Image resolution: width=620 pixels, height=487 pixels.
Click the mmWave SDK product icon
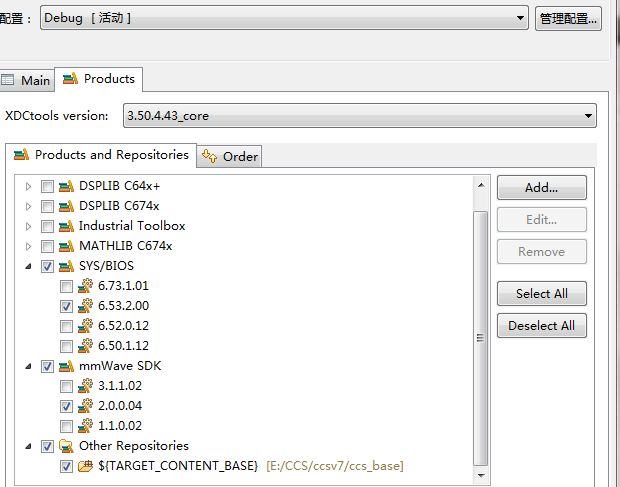(x=66, y=366)
